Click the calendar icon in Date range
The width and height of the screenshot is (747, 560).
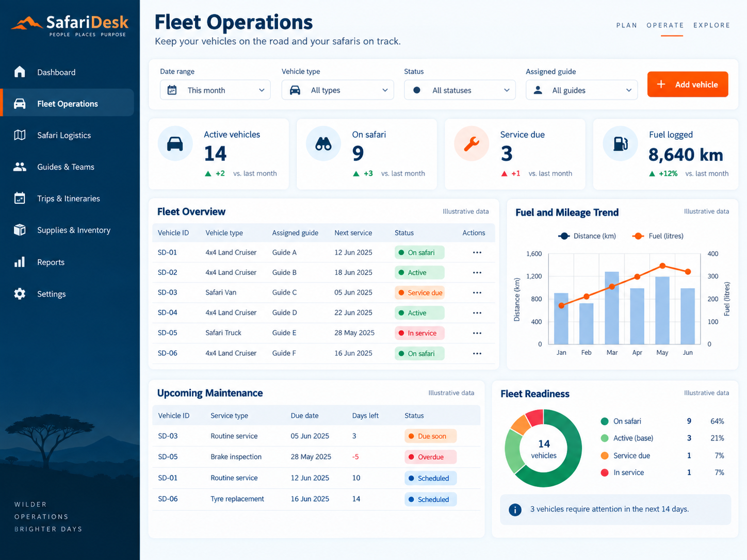[x=172, y=90]
